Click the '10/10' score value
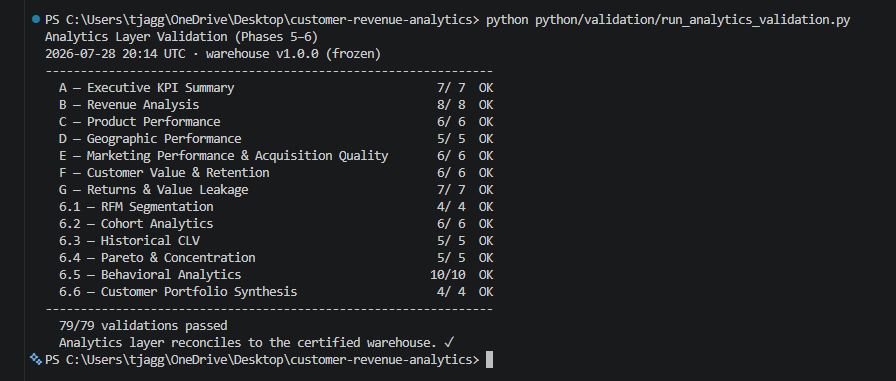The height and width of the screenshot is (381, 896). [448, 275]
